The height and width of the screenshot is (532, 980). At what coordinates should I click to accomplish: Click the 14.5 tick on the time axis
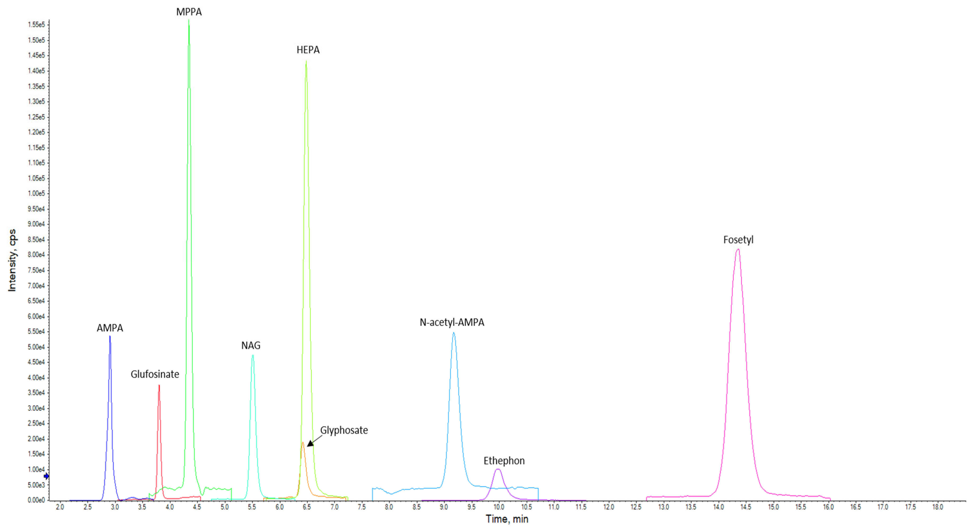pos(746,507)
